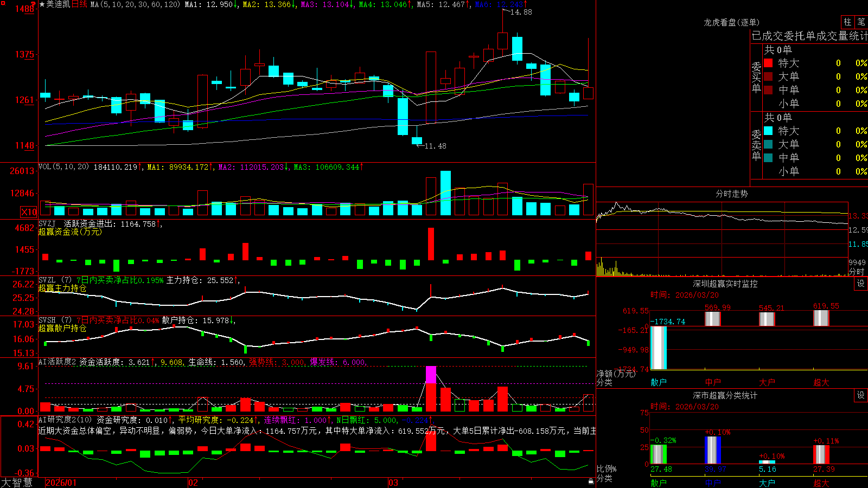Viewport: 868px width, 488px height.
Task: Click the 27.39 超大 percentage value
Action: (x=824, y=469)
